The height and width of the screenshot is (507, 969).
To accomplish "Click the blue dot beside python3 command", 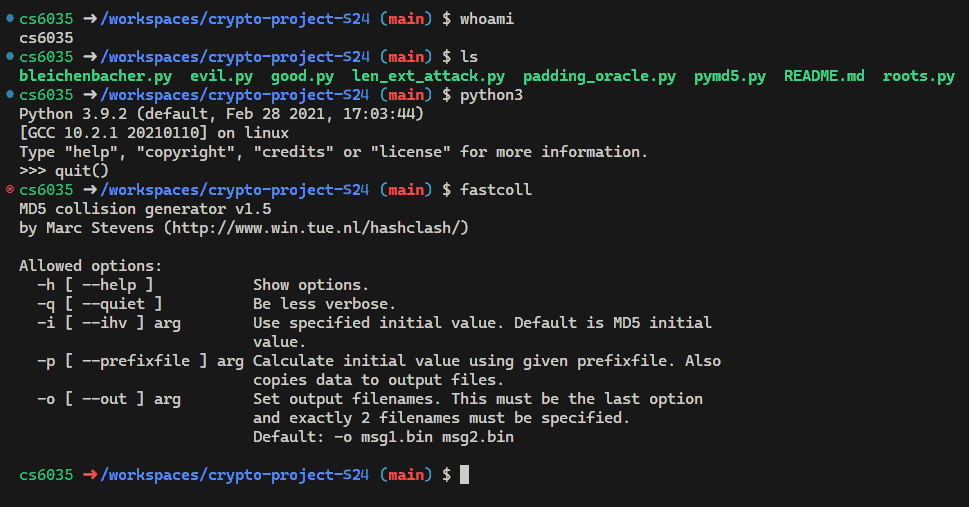I will pyautogui.click(x=10, y=95).
